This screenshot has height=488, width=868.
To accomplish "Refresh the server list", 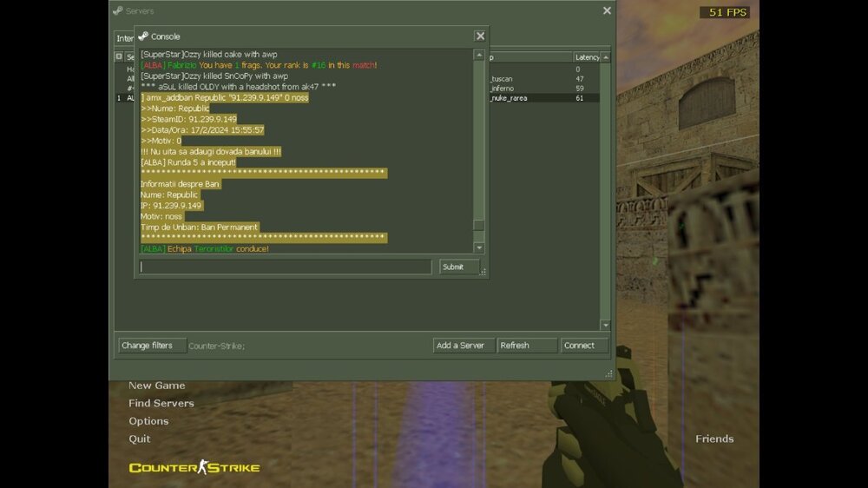I will tap(527, 346).
